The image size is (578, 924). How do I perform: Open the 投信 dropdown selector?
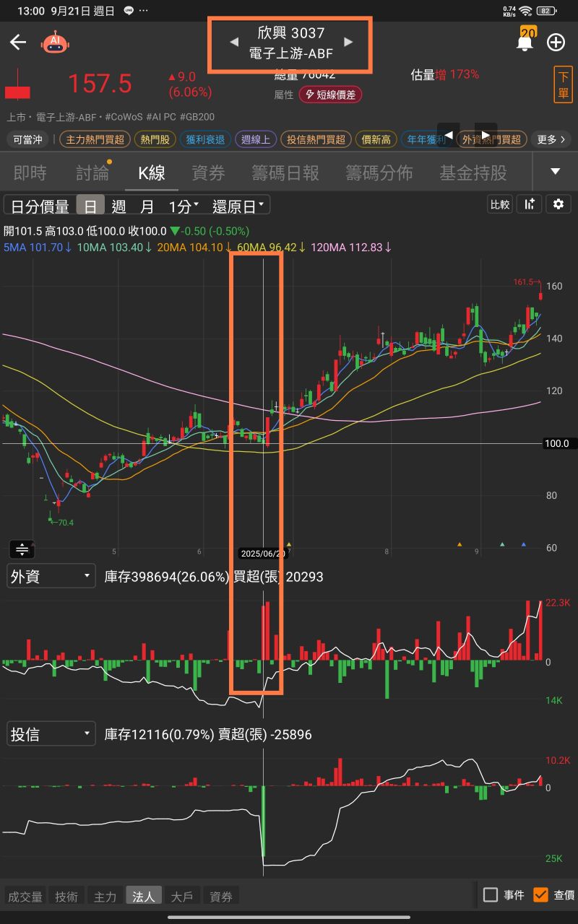(x=51, y=734)
